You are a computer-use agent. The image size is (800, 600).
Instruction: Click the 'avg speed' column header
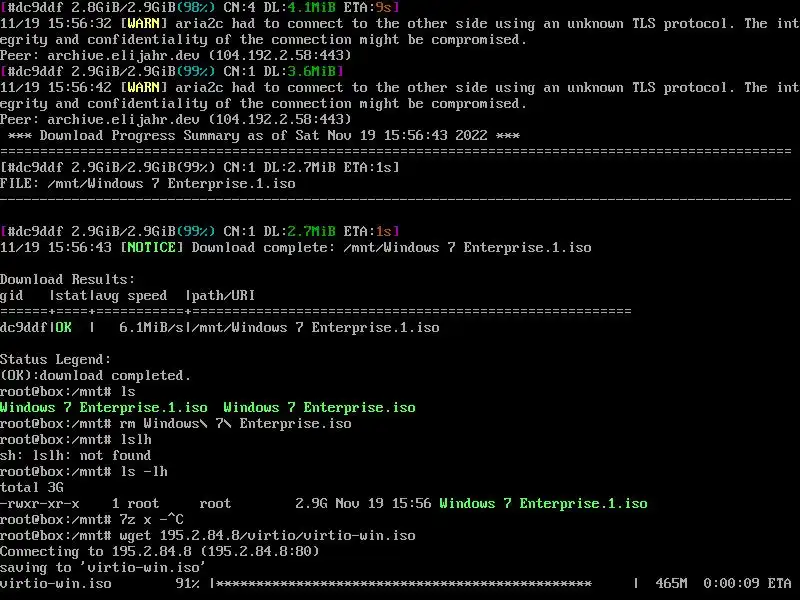(132, 295)
